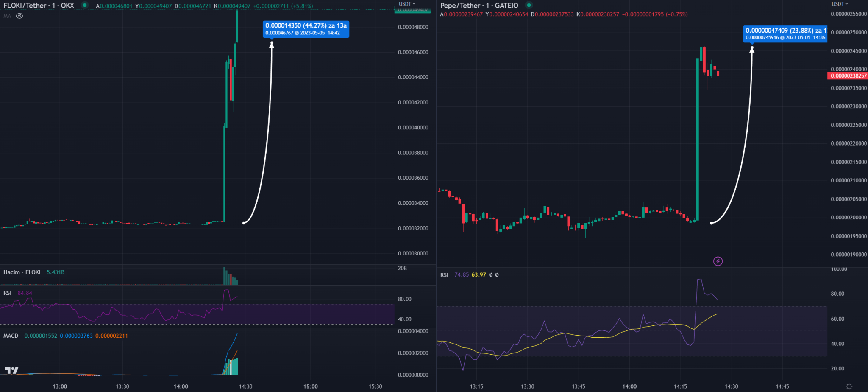Click the TradingView logo on left chart

(x=11, y=370)
